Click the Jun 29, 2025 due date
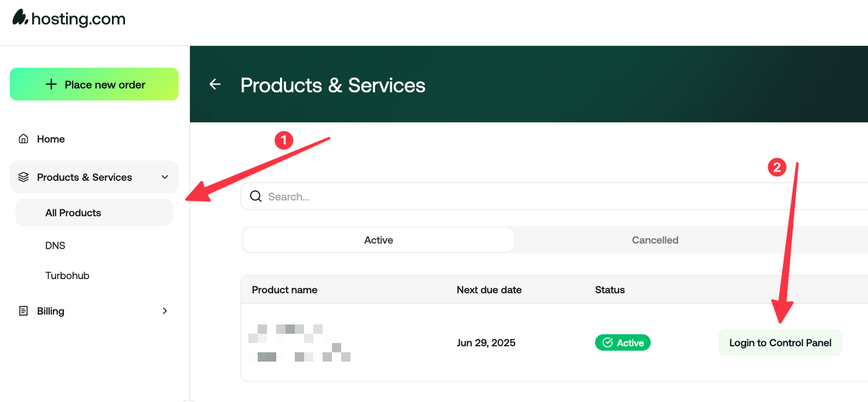This screenshot has width=868, height=402. pyautogui.click(x=486, y=343)
